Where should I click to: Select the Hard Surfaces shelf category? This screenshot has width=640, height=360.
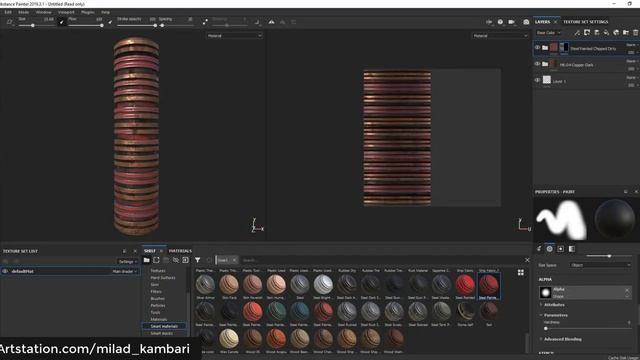click(162, 278)
